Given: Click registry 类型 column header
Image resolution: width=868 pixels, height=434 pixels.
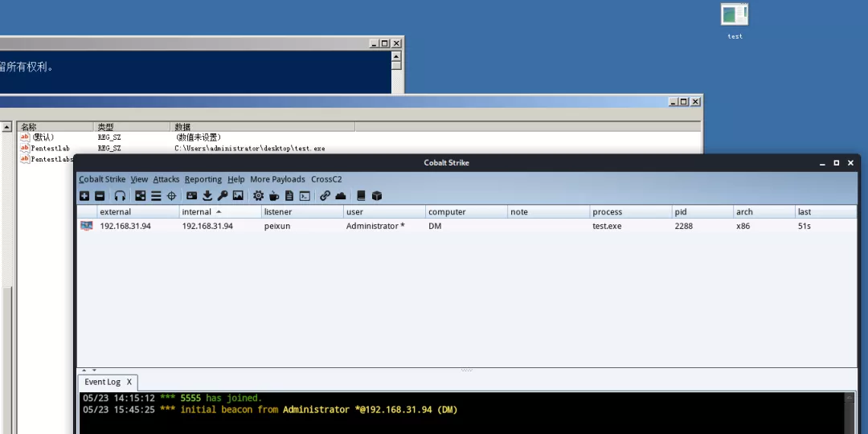Looking at the screenshot, I should point(133,127).
